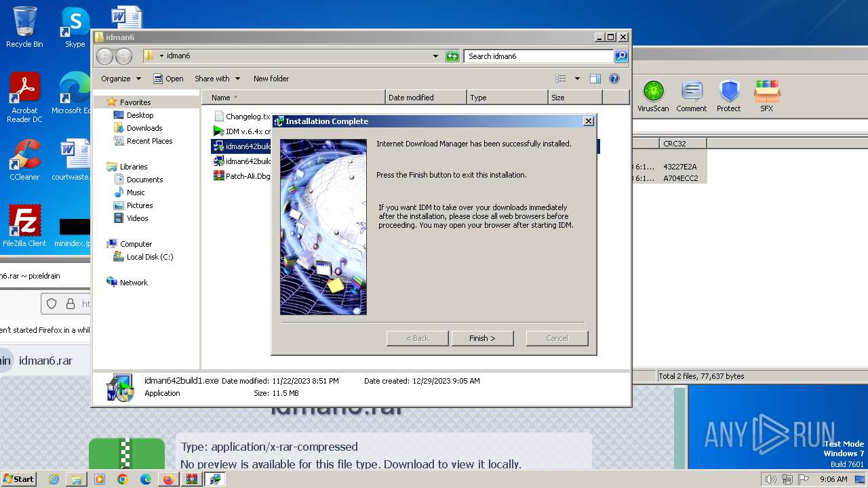Open Chrome from the taskbar
868x488 pixels.
(x=123, y=479)
